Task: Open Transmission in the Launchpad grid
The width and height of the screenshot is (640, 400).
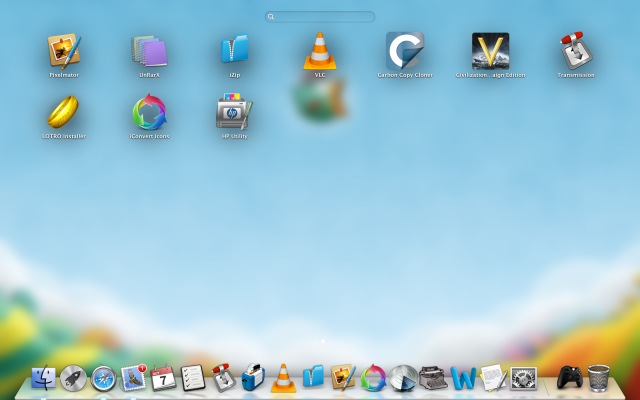Action: pos(576,51)
